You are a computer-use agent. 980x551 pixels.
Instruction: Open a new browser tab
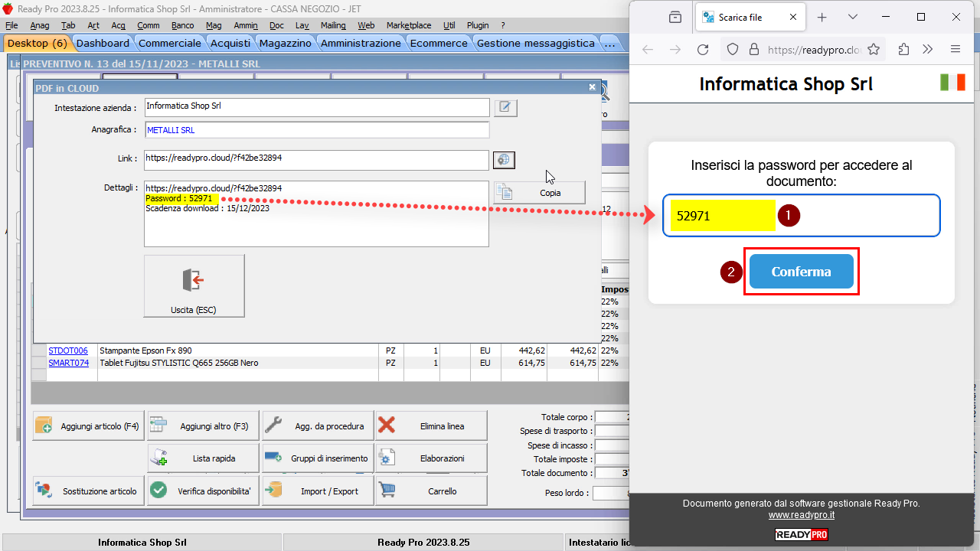822,17
